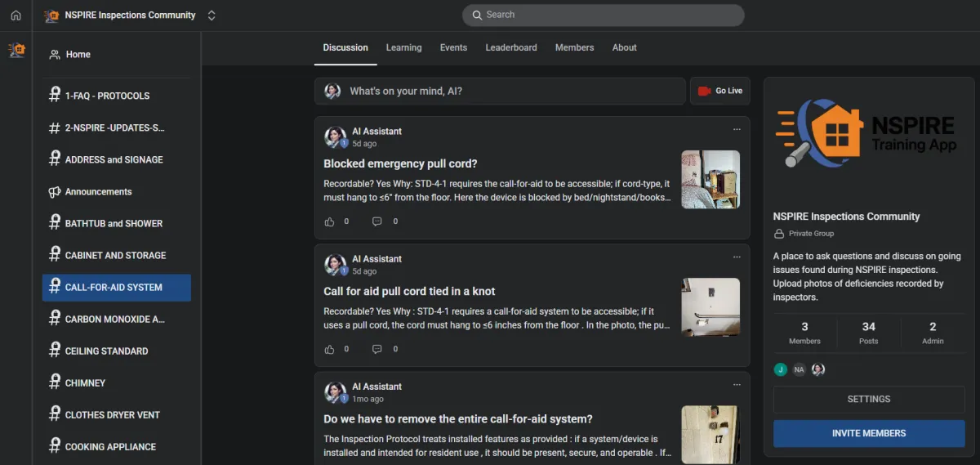This screenshot has width=980, height=465.
Task: Open the 1-FAQ - PROTOCOLS channel
Action: 117,96
